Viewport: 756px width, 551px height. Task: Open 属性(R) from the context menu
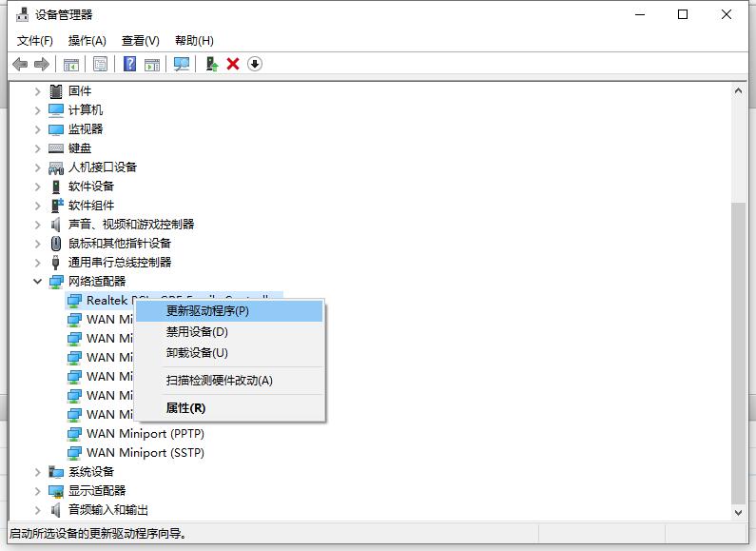point(185,408)
